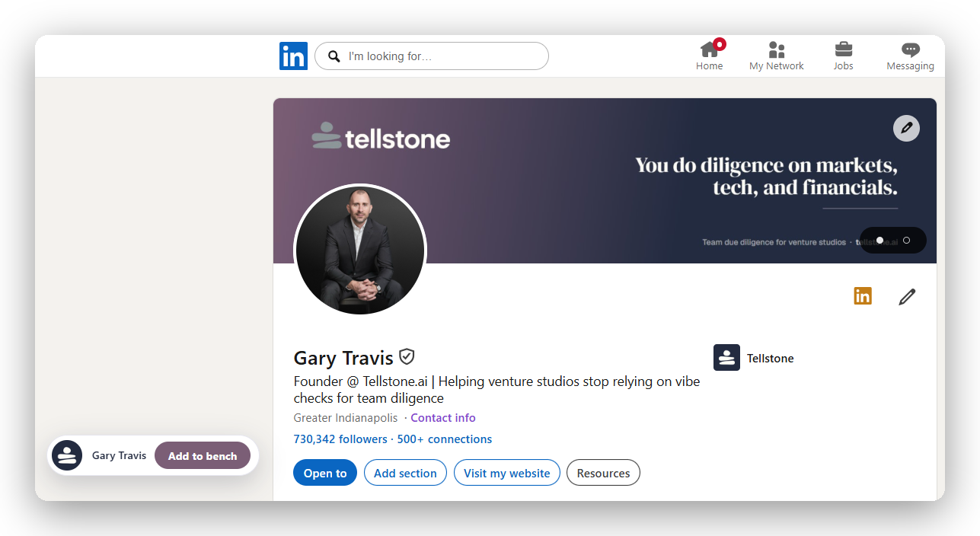Viewport: 980px width, 536px height.
Task: Click the Home notification badge
Action: point(720,44)
